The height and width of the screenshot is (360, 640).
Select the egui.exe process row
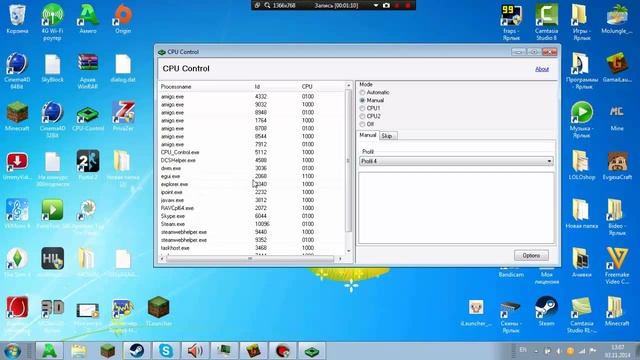[x=252, y=176]
